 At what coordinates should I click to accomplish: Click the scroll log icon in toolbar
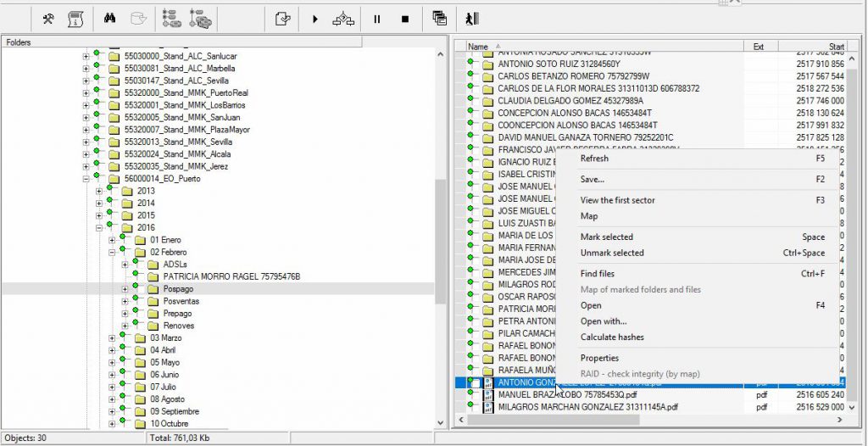point(75,18)
